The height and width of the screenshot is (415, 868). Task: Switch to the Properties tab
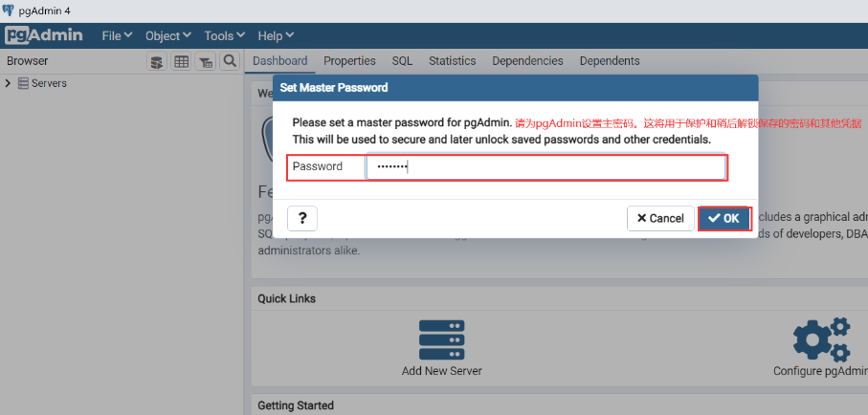(349, 61)
